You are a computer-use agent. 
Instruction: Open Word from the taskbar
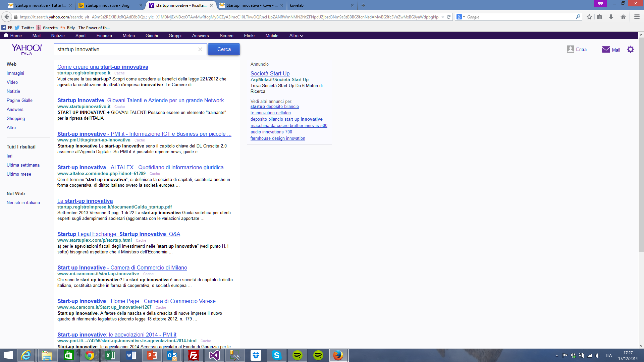pyautogui.click(x=131, y=355)
